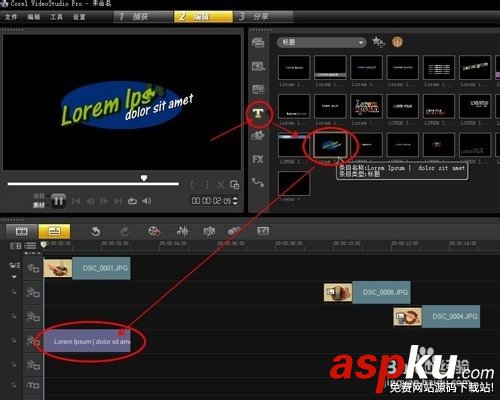Set the Mark-in bracket

click(192, 185)
